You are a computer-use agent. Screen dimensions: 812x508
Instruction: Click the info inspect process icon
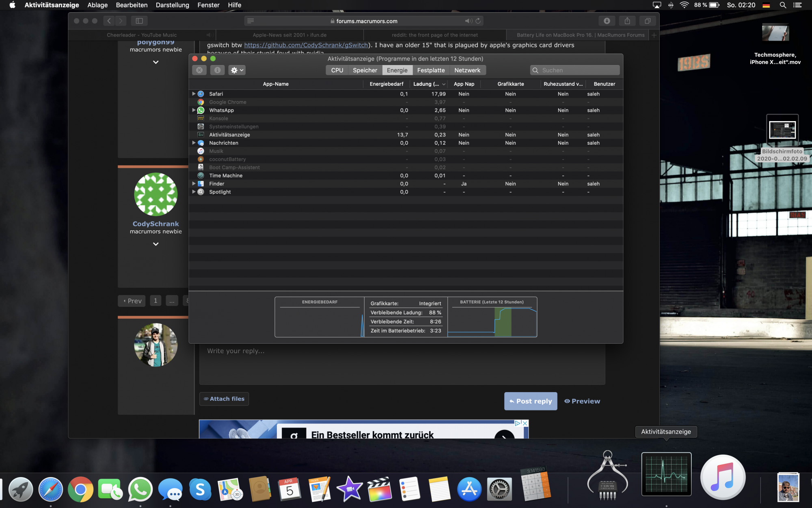coord(217,70)
